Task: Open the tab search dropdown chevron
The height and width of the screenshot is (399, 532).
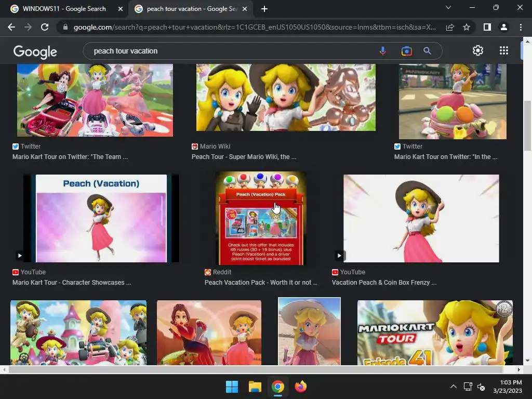Action: coord(448,7)
